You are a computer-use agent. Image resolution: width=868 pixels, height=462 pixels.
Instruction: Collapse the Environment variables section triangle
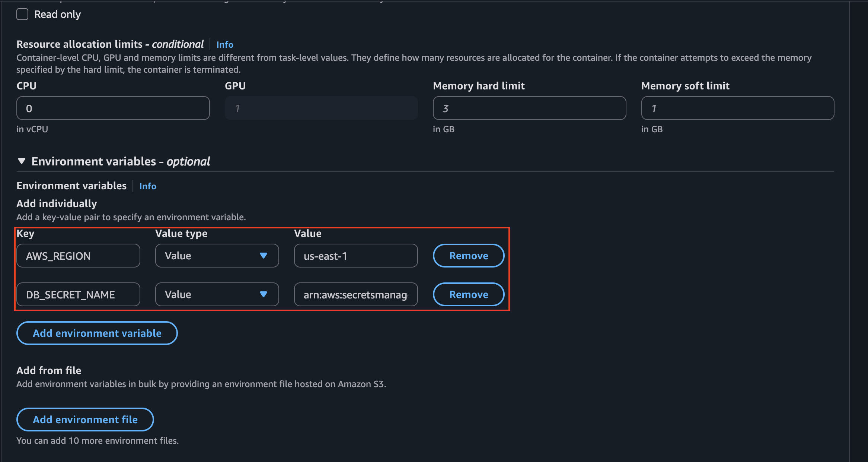coord(22,161)
